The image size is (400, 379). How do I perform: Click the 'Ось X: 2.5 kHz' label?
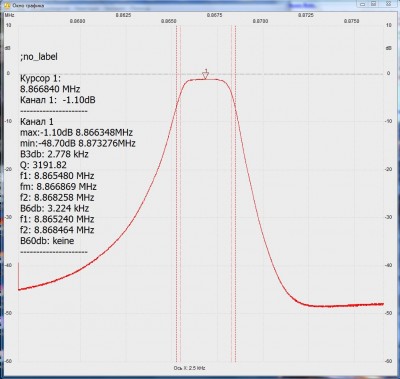189,368
